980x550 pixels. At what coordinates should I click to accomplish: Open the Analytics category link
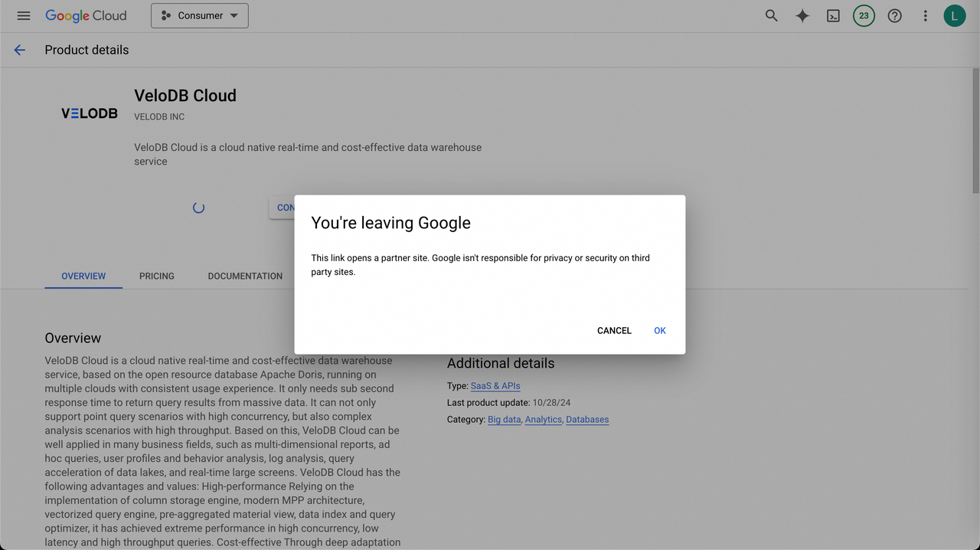tap(543, 420)
